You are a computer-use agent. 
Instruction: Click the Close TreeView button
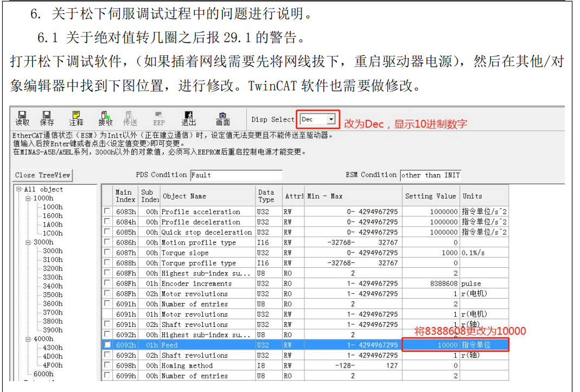[42, 175]
